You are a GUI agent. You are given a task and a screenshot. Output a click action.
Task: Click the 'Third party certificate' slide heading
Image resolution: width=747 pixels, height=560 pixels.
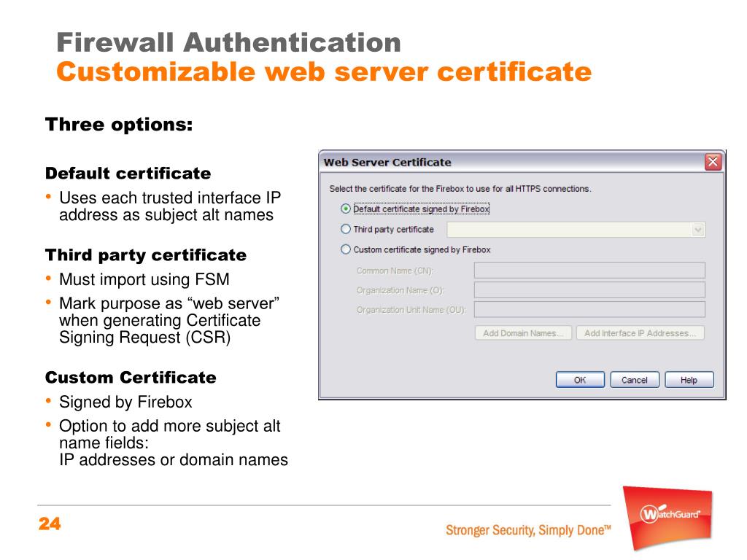tap(146, 255)
